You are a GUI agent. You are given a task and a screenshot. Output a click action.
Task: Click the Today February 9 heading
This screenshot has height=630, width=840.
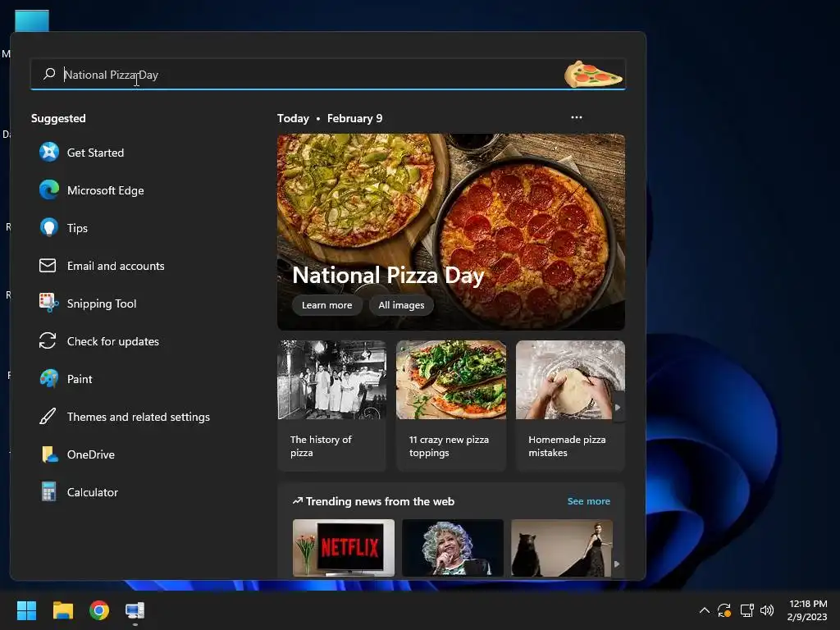(330, 118)
